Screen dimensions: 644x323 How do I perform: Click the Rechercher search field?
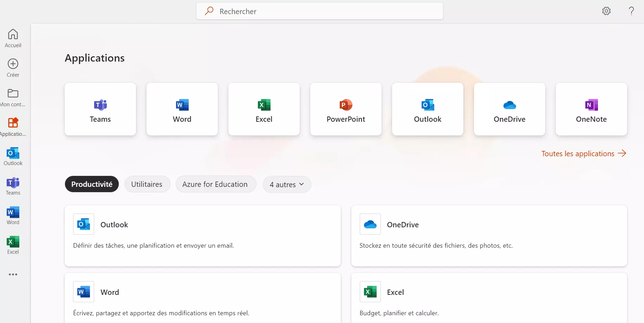[320, 11]
